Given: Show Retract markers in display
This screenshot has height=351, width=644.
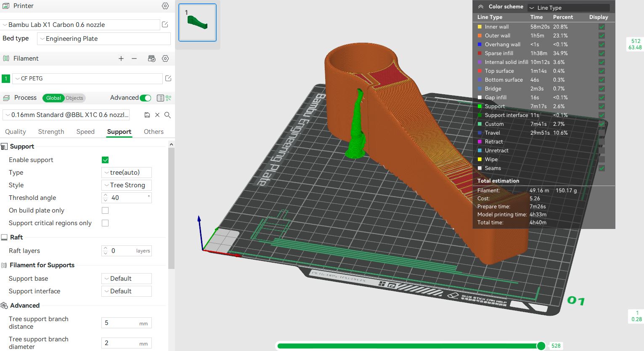Looking at the screenshot, I should (x=602, y=141).
